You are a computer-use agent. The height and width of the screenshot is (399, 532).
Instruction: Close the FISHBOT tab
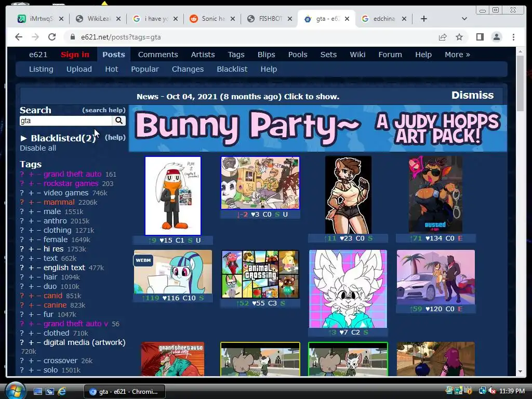click(x=290, y=19)
